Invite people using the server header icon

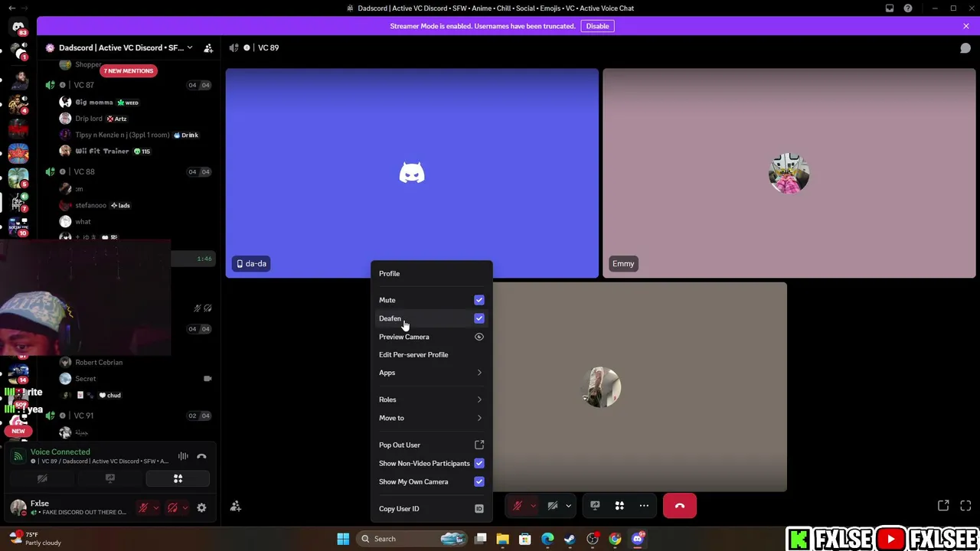pyautogui.click(x=208, y=47)
